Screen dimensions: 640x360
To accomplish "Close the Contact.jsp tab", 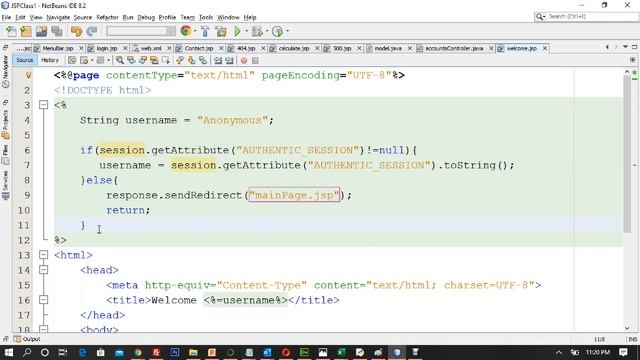I will click(x=221, y=48).
